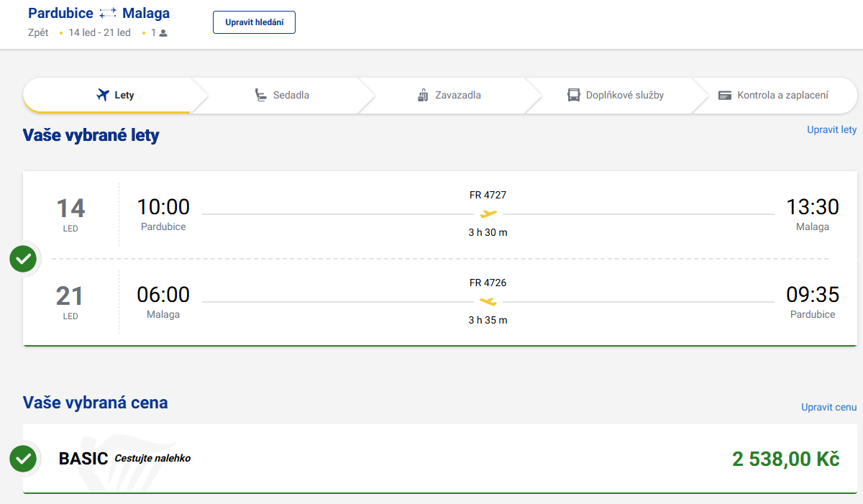This screenshot has width=863, height=504.
Task: Click the luggage icon beside Zavazadla
Action: point(423,95)
